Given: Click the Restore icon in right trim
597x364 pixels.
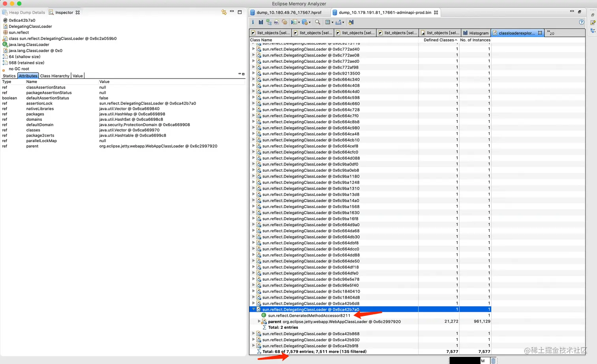Looking at the screenshot, I should [593, 15].
